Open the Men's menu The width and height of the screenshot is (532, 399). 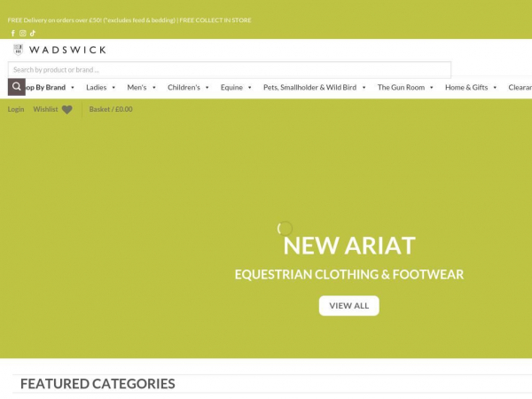pos(137,88)
